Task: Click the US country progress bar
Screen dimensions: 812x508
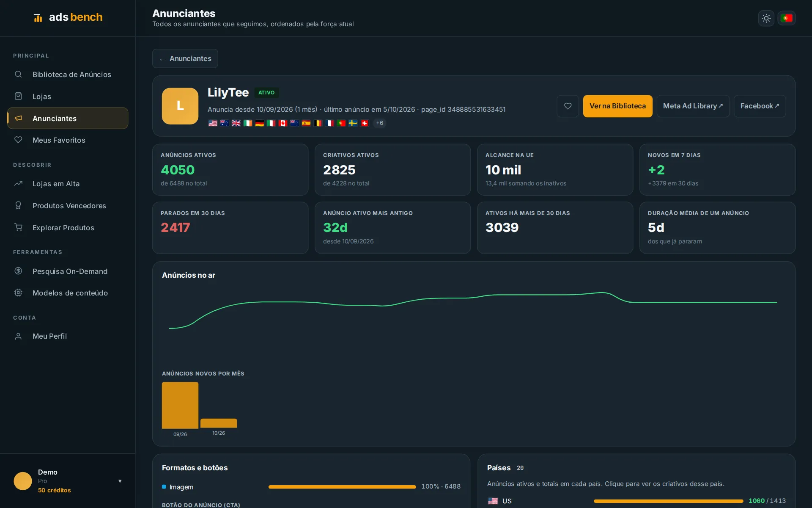Action: [668, 501]
